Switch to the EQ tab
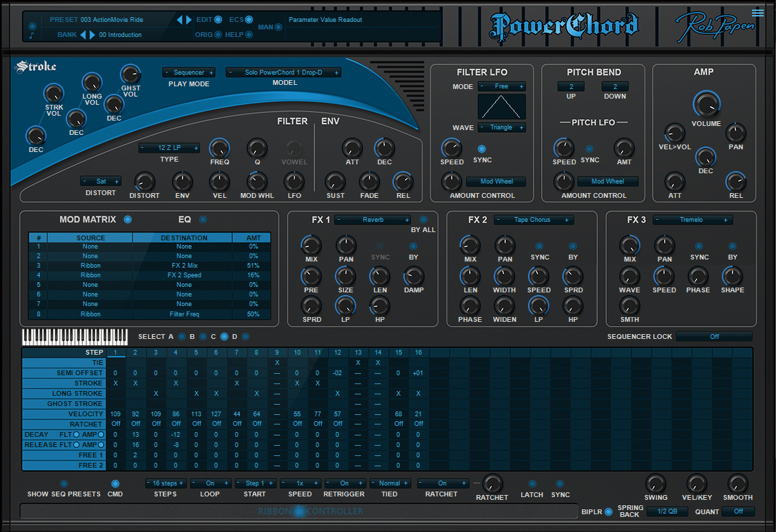The width and height of the screenshot is (776, 532). [185, 219]
